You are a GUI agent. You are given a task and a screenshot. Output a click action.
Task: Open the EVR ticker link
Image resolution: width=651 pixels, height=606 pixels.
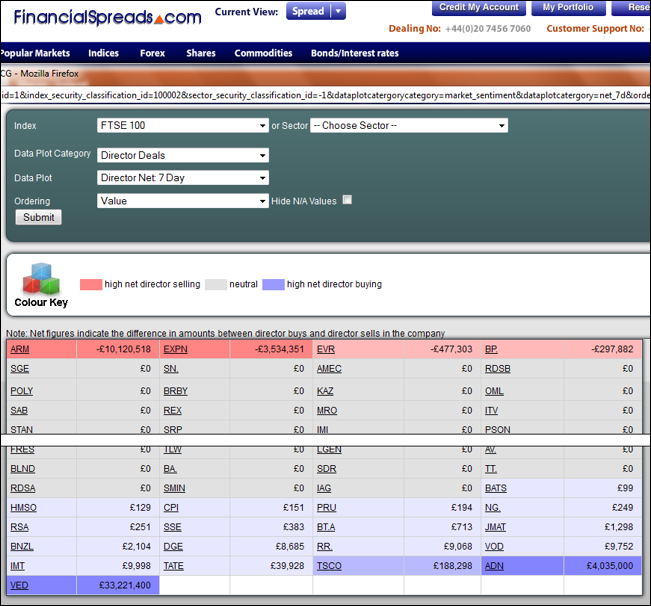tap(326, 349)
